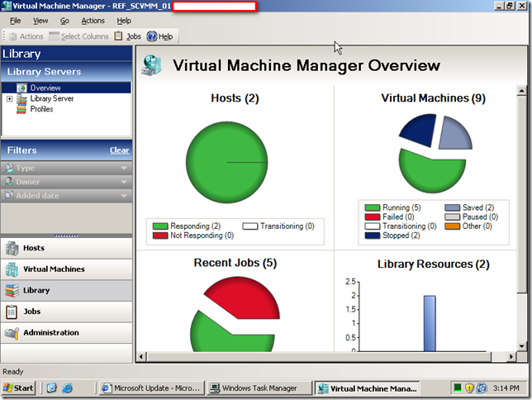This screenshot has width=532, height=400.
Task: Click the Added date filter icon
Action: (8, 195)
